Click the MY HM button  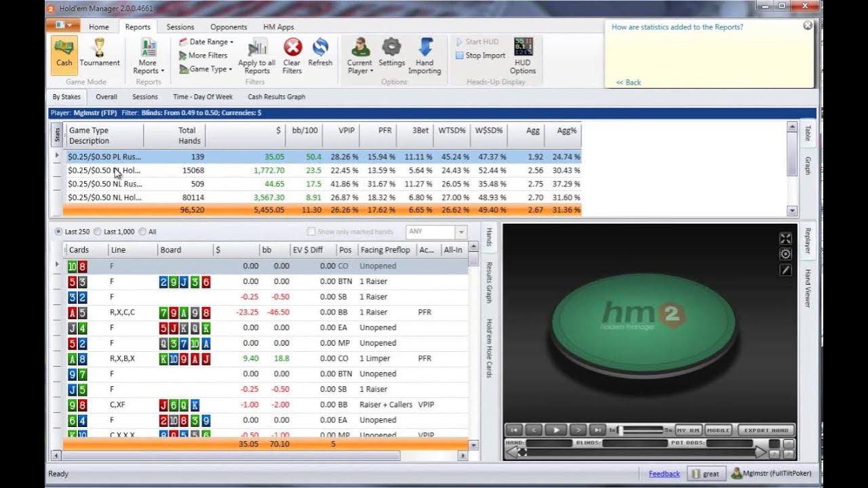pyautogui.click(x=688, y=430)
